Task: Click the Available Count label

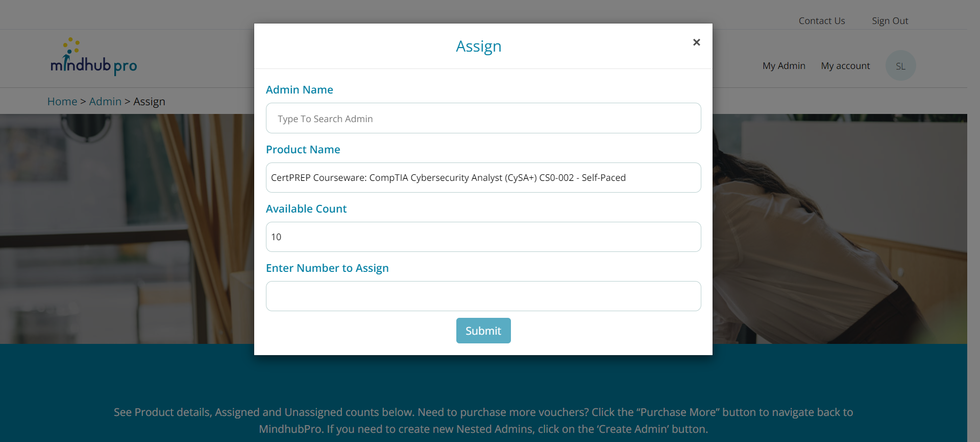Action: (x=306, y=209)
